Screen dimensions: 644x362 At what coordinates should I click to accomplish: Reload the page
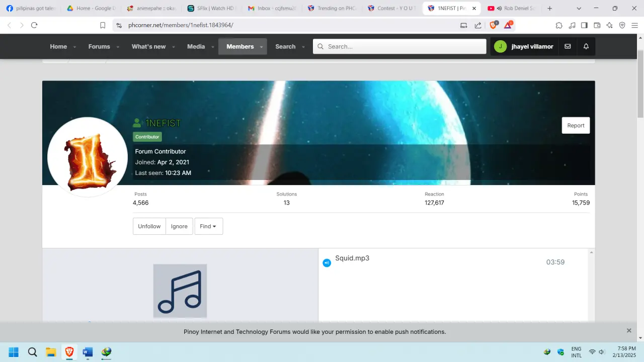(34, 25)
